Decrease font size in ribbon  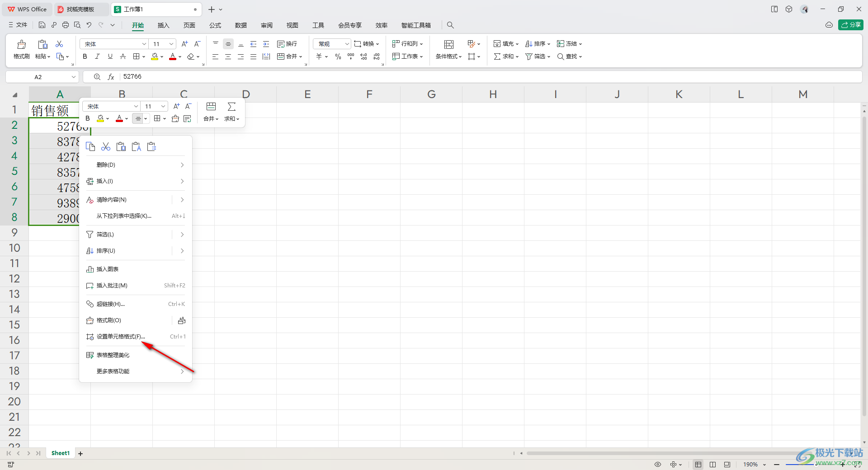[197, 44]
